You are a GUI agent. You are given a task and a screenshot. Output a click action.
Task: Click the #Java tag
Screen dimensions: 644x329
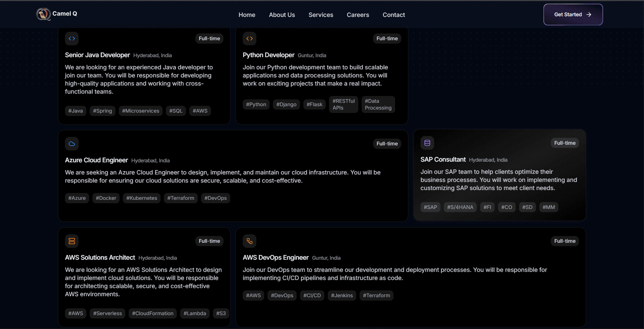tap(76, 111)
